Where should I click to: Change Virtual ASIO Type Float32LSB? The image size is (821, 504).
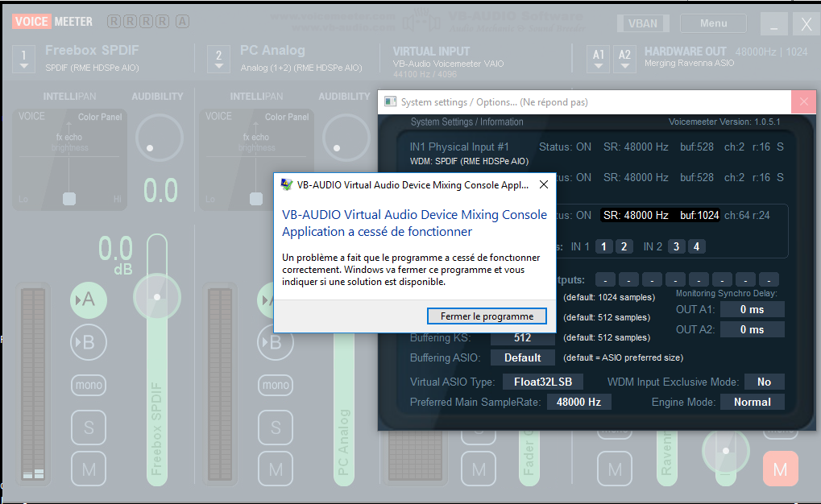click(x=542, y=382)
